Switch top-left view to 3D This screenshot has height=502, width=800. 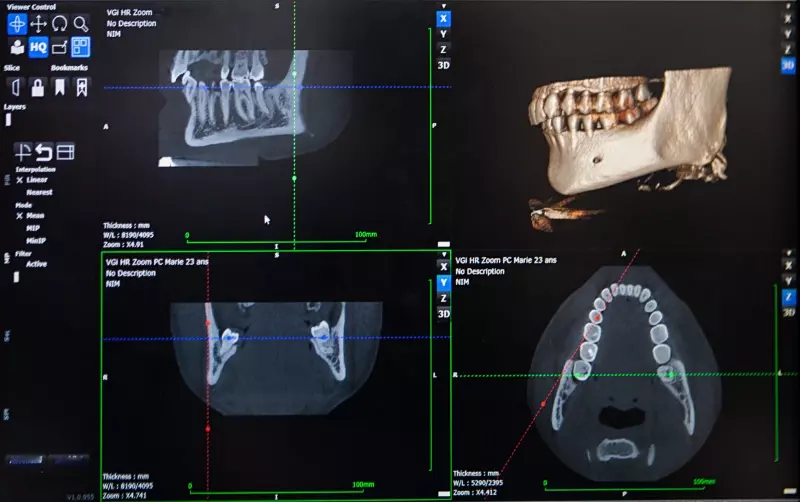coord(443,65)
